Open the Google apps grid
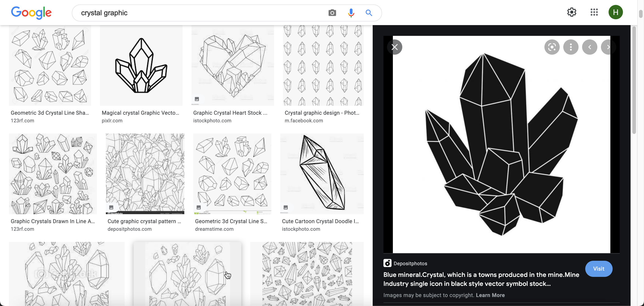 pyautogui.click(x=594, y=12)
